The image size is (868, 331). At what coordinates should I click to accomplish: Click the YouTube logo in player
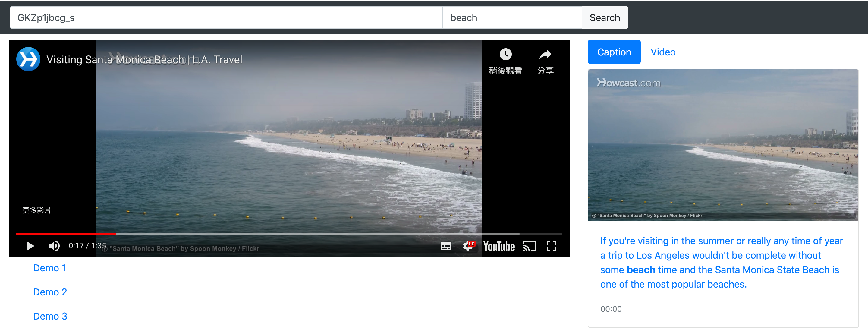pos(499,246)
